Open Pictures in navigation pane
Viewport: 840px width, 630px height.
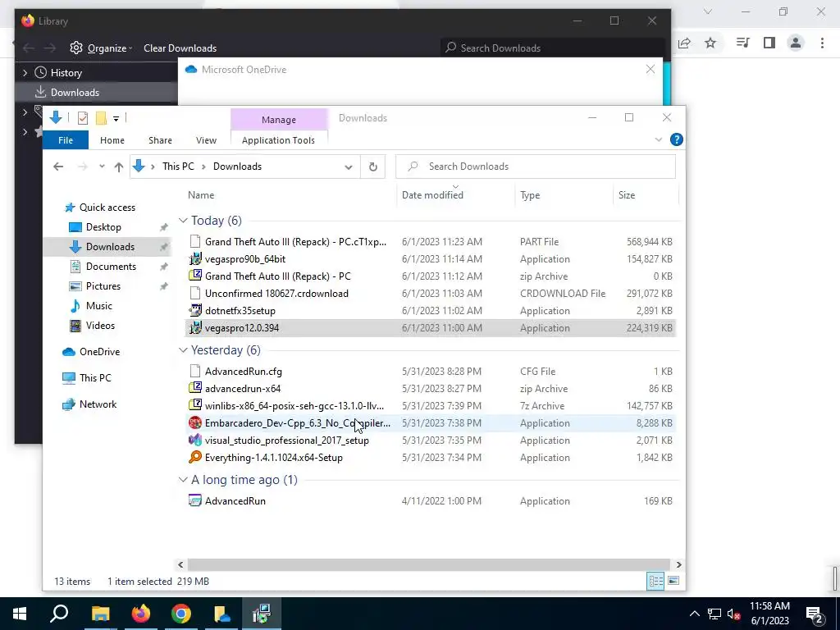coord(103,286)
